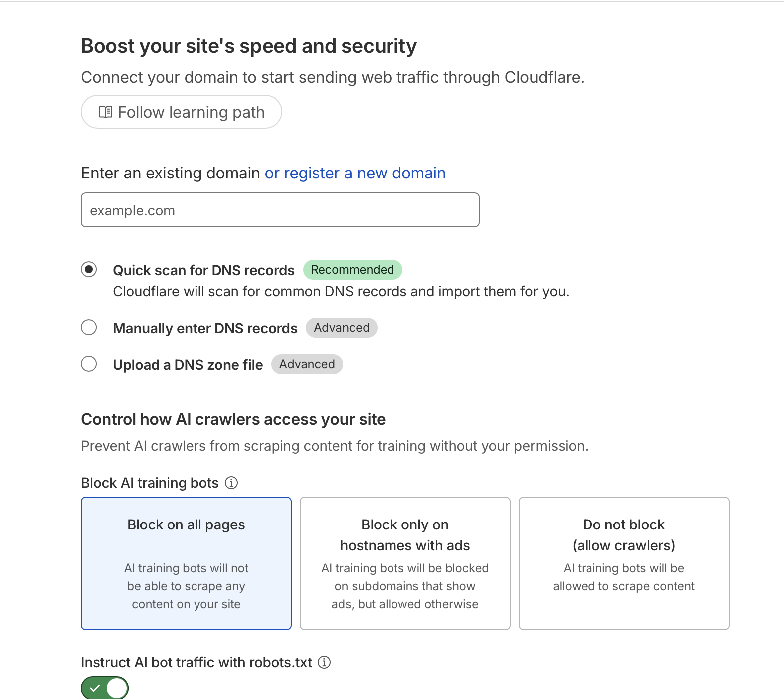Click the green Recommended badge
This screenshot has width=784, height=699.
(352, 270)
